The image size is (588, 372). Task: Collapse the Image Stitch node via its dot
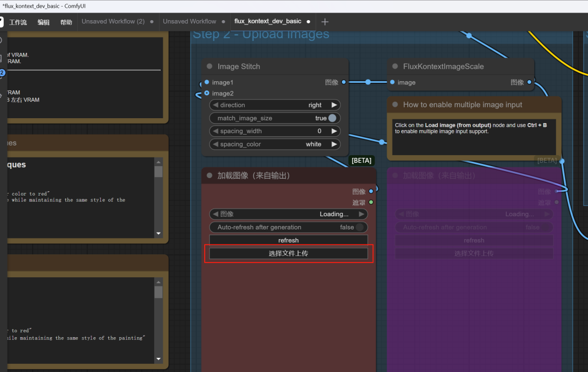[209, 66]
